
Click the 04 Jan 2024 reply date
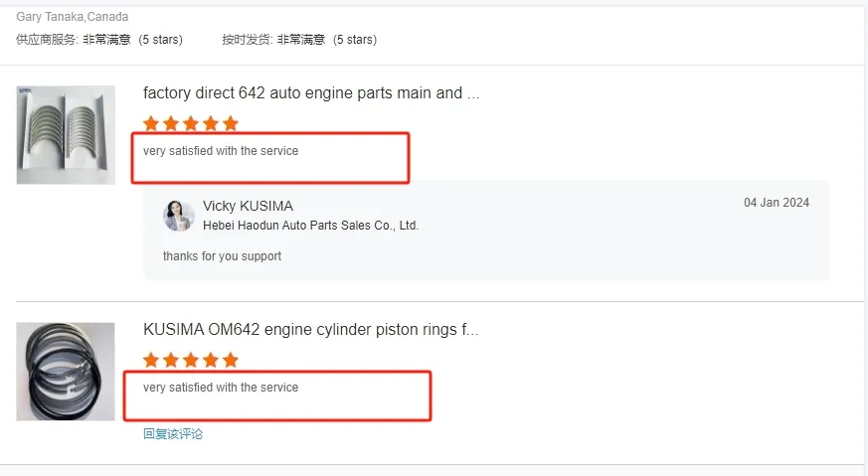pyautogui.click(x=777, y=203)
